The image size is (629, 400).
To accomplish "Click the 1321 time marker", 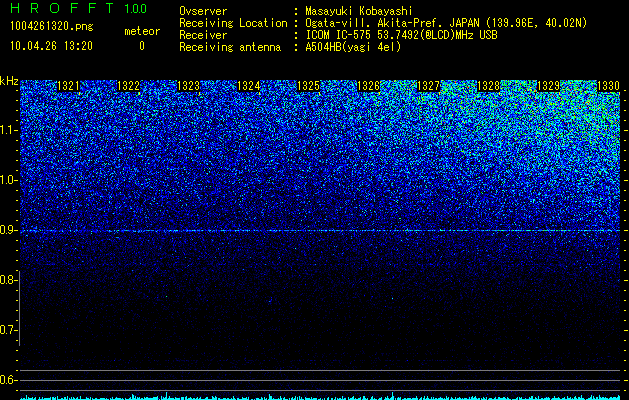I will click(69, 86).
